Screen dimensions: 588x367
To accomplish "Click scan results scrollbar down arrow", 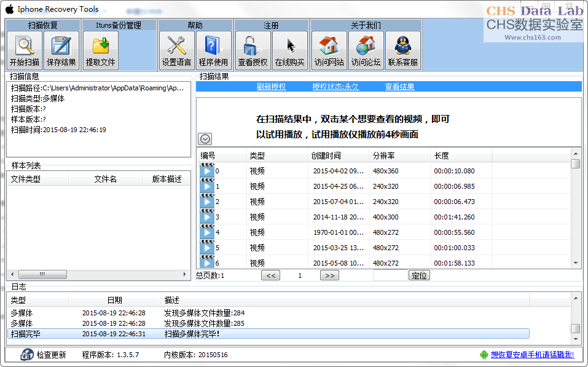I will tap(576, 264).
